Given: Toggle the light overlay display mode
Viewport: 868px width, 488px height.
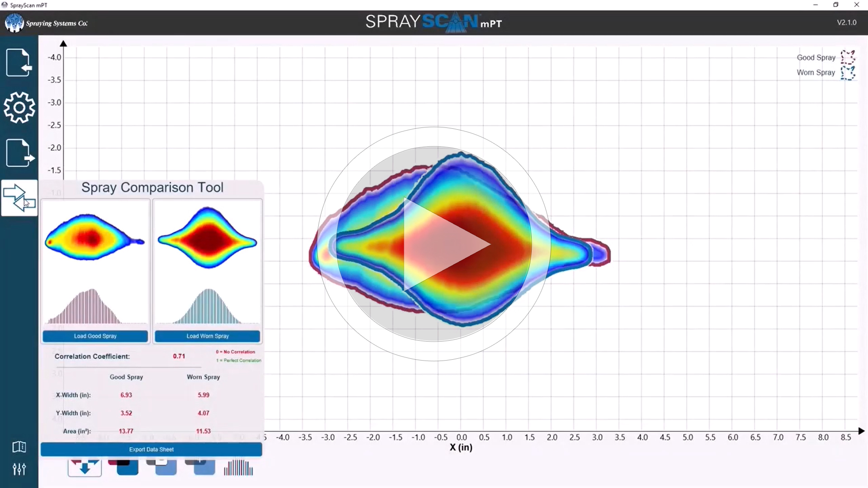Looking at the screenshot, I should tap(162, 468).
